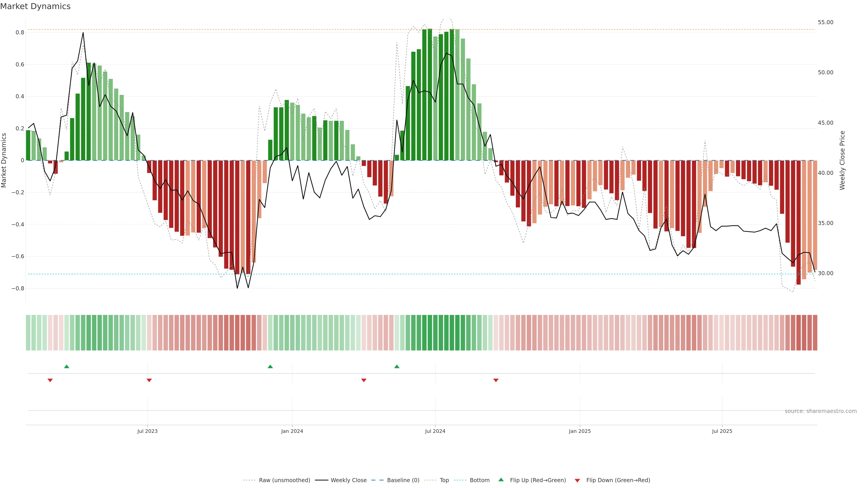Screen dimensions: 868x488
Task: Click the green triangle icon in the legend
Action: pyautogui.click(x=501, y=480)
